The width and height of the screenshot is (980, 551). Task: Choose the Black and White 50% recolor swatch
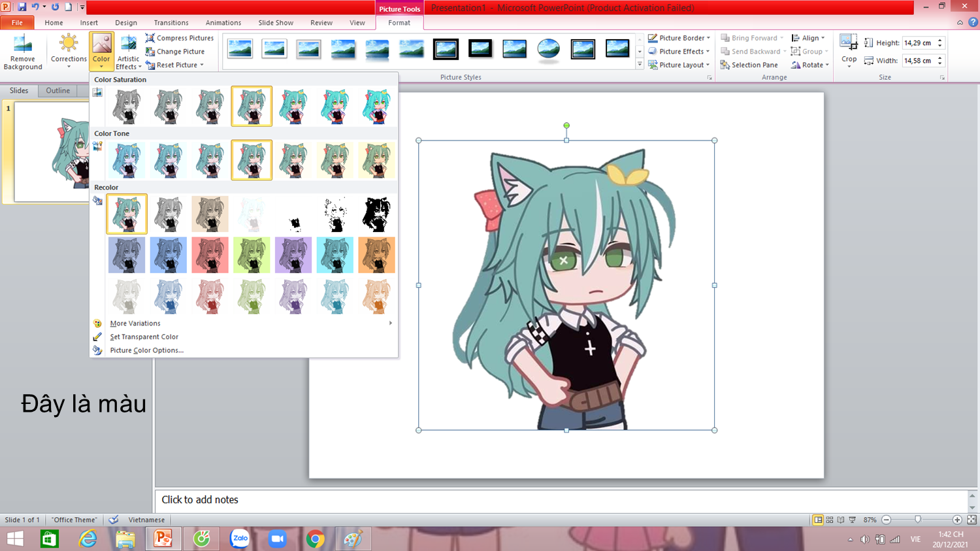[x=335, y=214]
